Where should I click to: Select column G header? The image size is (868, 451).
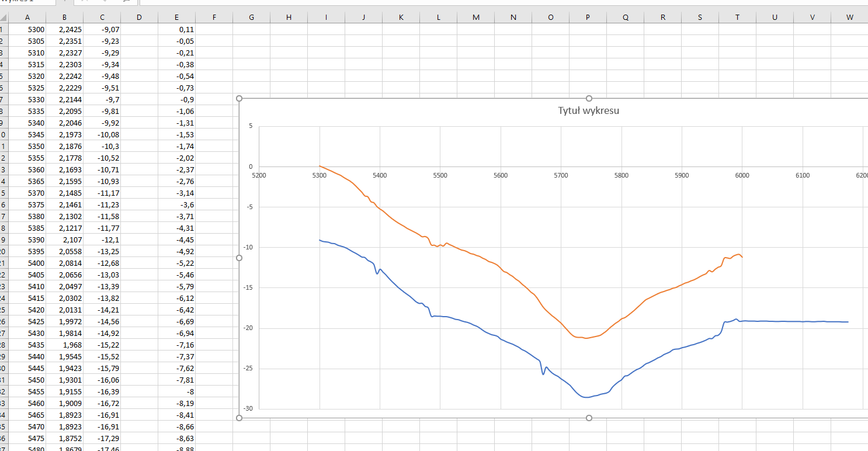click(x=251, y=18)
